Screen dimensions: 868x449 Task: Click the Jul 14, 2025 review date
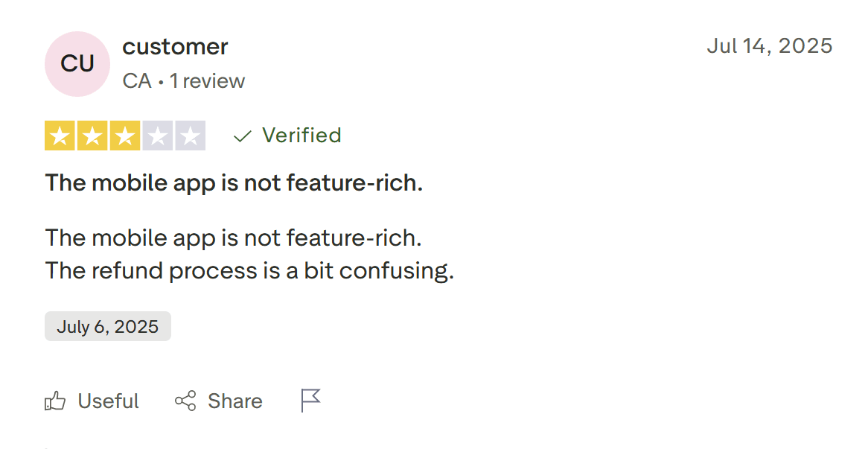pyautogui.click(x=769, y=46)
